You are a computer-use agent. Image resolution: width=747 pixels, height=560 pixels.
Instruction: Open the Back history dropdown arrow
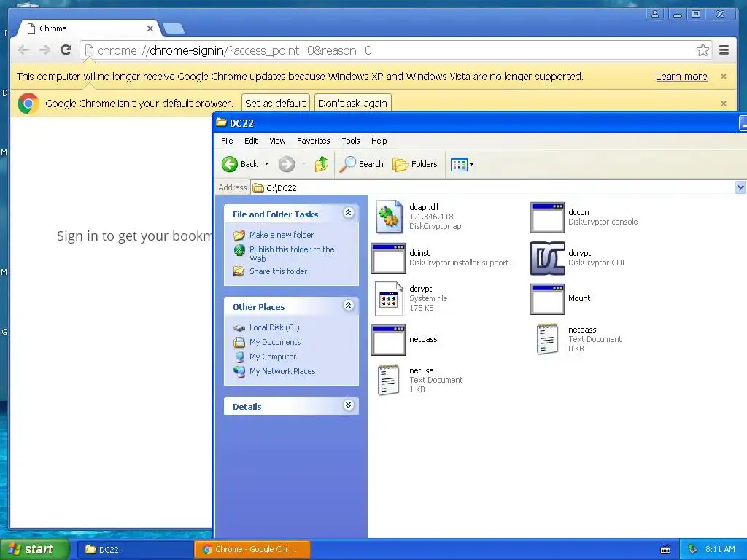(267, 164)
